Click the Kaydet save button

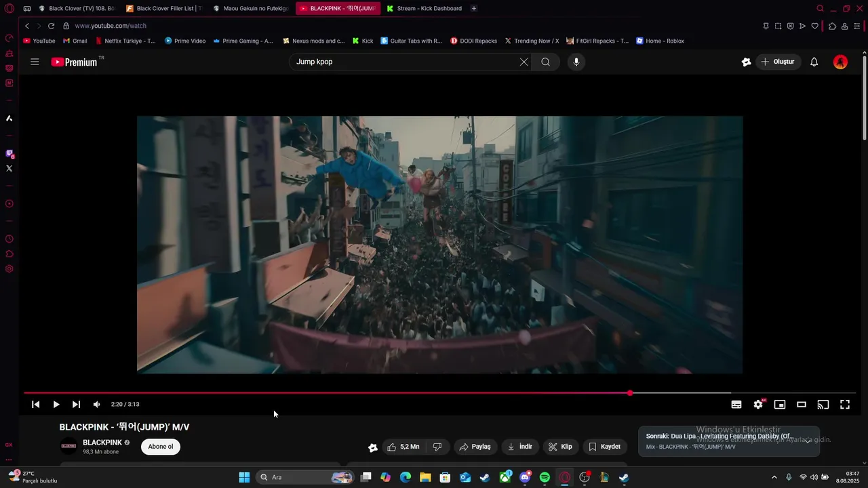coord(605,447)
